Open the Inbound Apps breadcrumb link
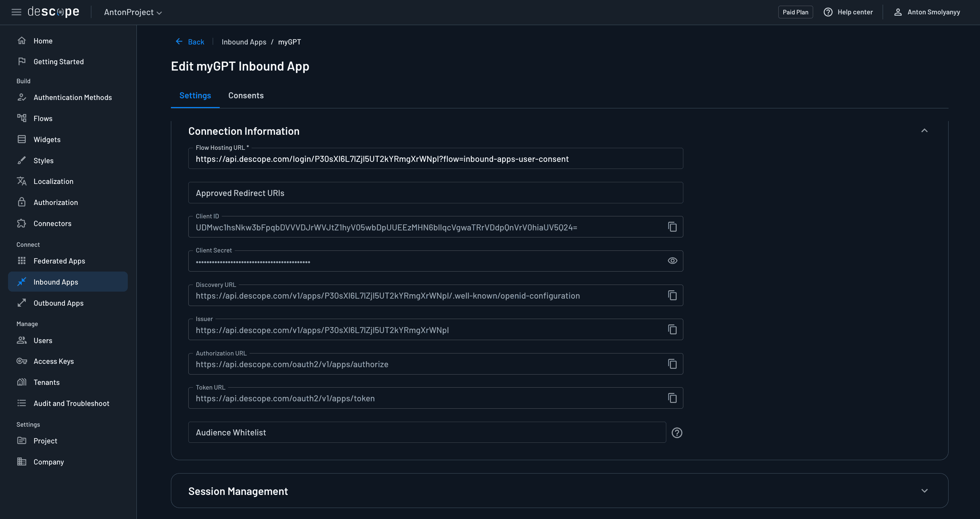The height and width of the screenshot is (519, 980). 244,42
